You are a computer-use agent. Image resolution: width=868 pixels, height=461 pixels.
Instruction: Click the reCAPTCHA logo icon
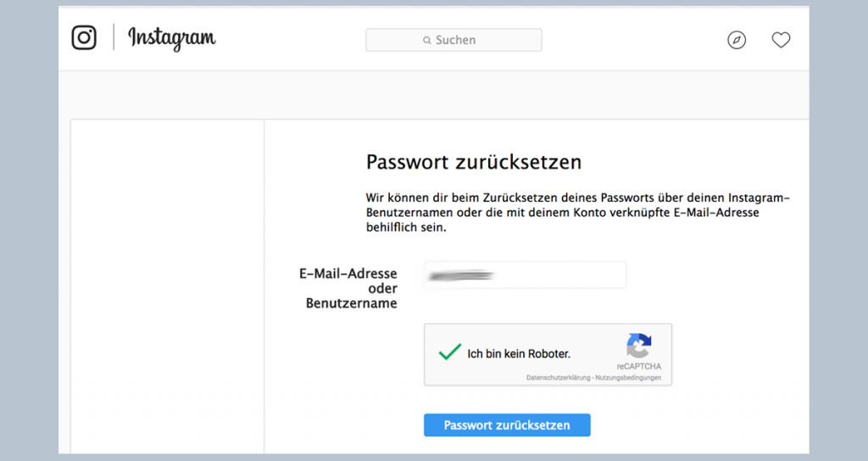pos(639,346)
